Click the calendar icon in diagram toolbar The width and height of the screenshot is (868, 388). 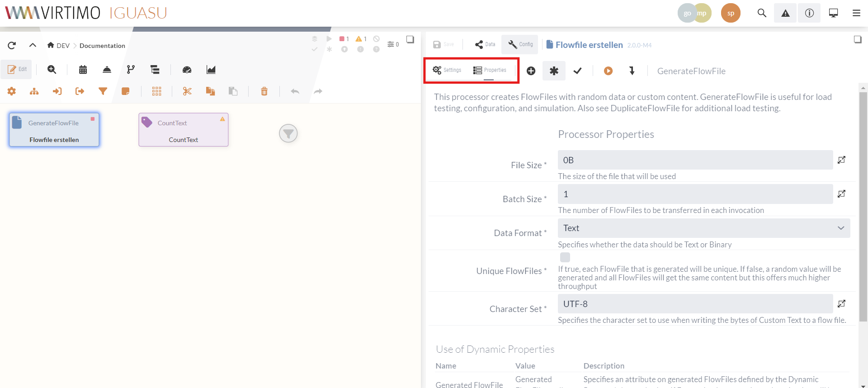[x=83, y=70]
